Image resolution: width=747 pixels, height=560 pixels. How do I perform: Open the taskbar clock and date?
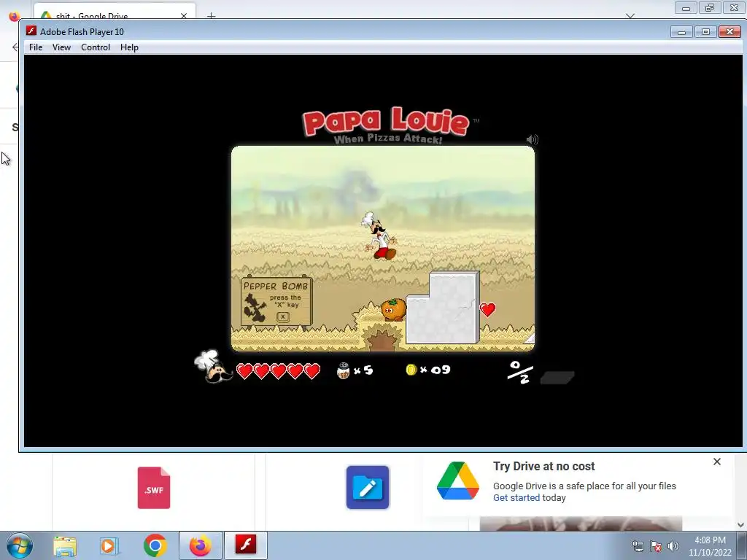pyautogui.click(x=710, y=546)
